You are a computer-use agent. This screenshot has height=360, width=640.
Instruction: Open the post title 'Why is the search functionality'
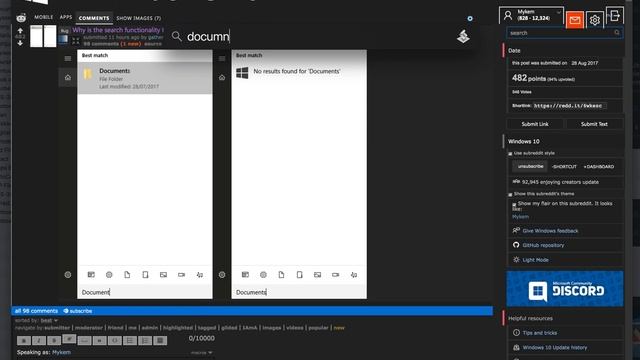[x=118, y=30]
